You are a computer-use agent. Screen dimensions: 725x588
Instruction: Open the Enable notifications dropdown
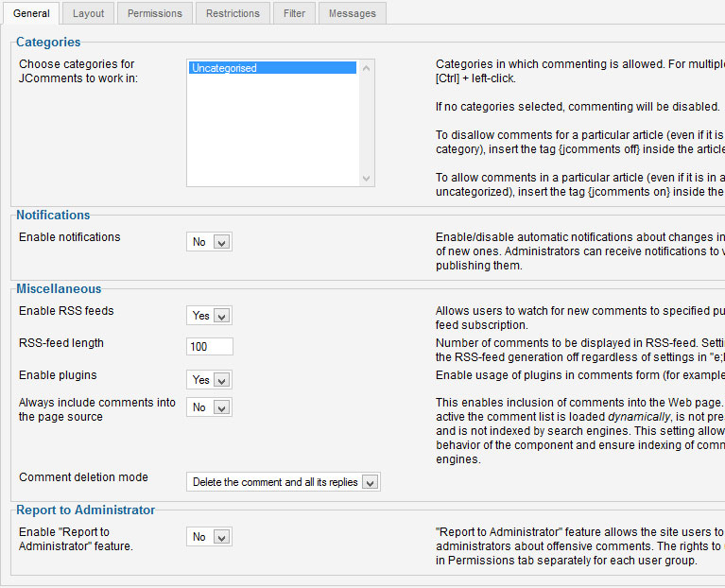(x=209, y=242)
